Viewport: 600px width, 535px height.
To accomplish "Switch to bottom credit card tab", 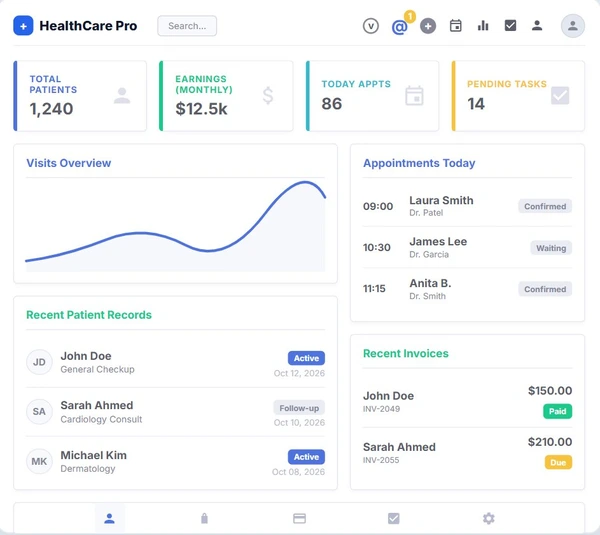I will 299,519.
